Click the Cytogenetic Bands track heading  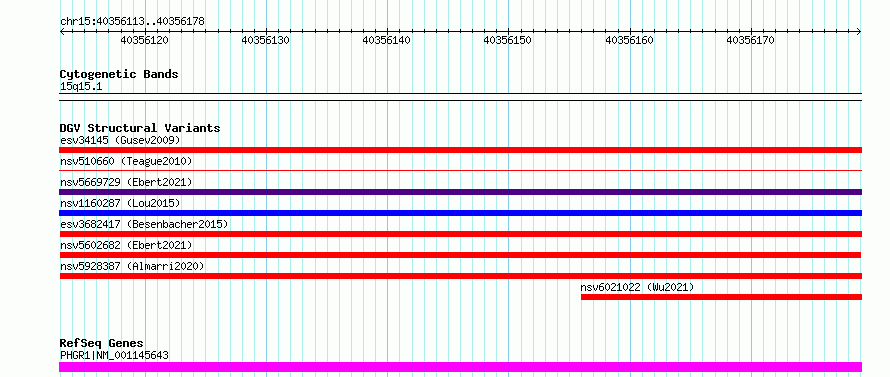click(x=119, y=74)
